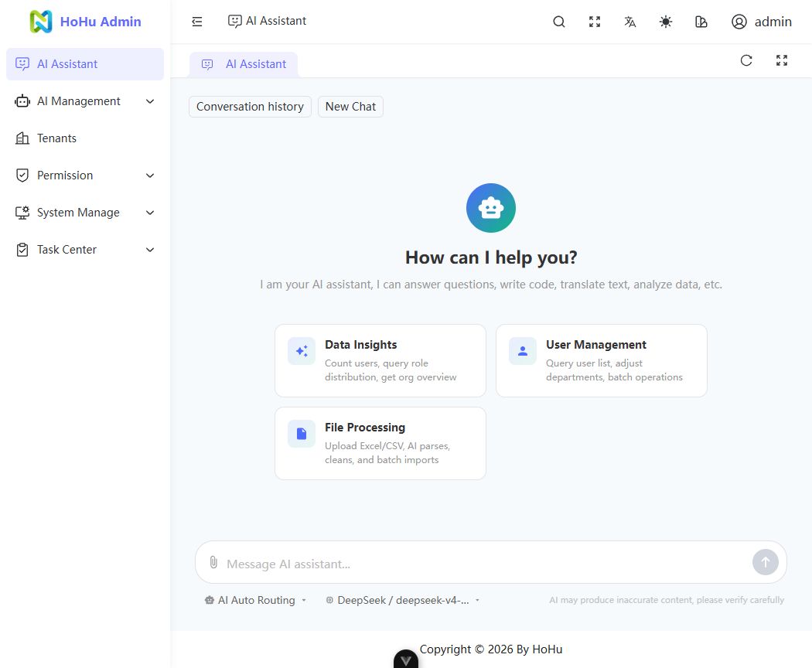Click the paperclip attachment icon
Viewport: 812px width, 668px height.
pos(213,562)
